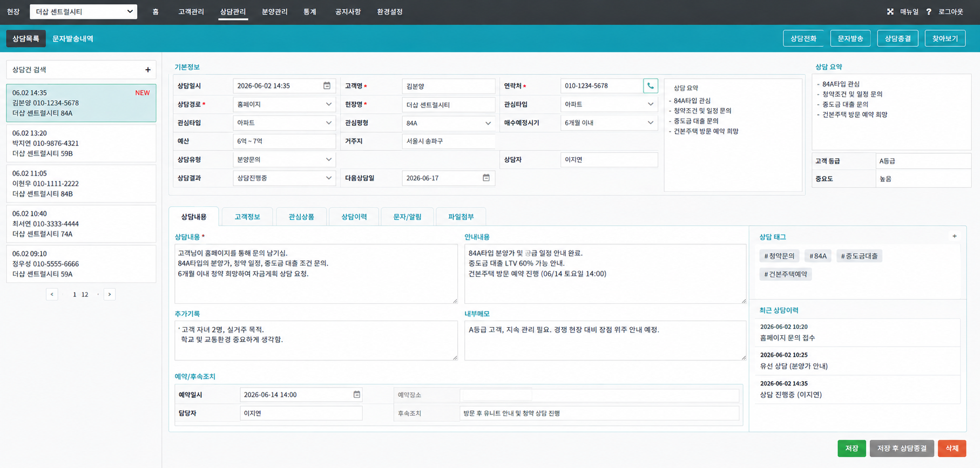The height and width of the screenshot is (468, 980).
Task: Select the 최서연 consultation entry
Action: [81, 223]
